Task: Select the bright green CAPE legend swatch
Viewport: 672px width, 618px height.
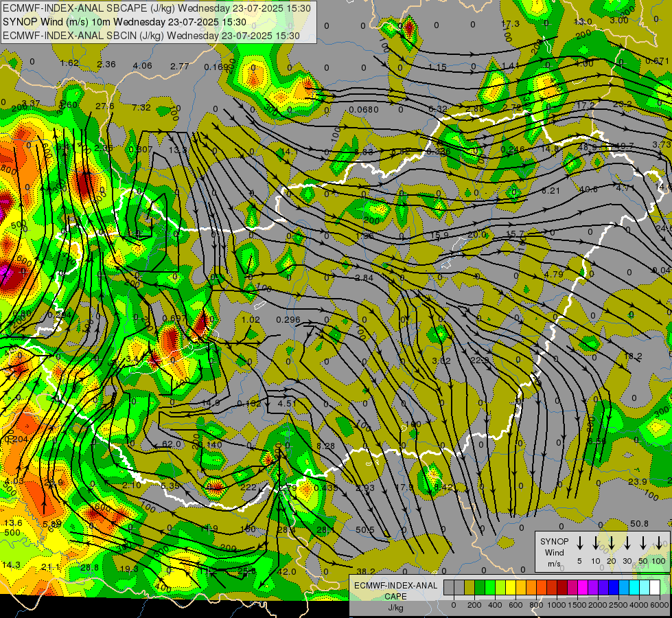Action: 490,588
